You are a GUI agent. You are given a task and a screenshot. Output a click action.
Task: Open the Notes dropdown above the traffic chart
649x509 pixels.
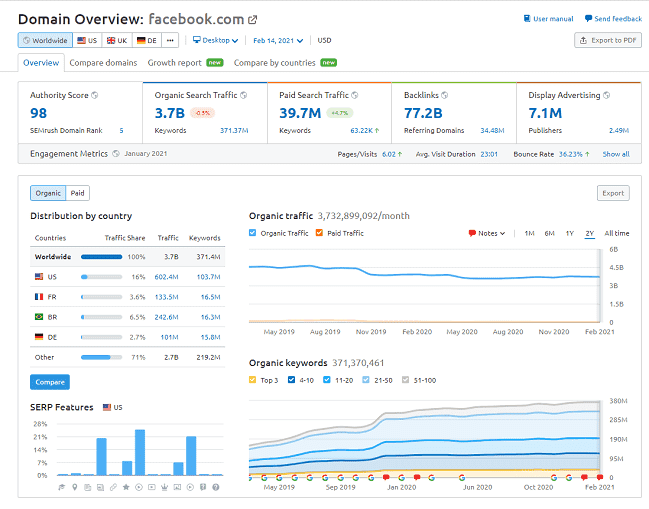coord(487,233)
